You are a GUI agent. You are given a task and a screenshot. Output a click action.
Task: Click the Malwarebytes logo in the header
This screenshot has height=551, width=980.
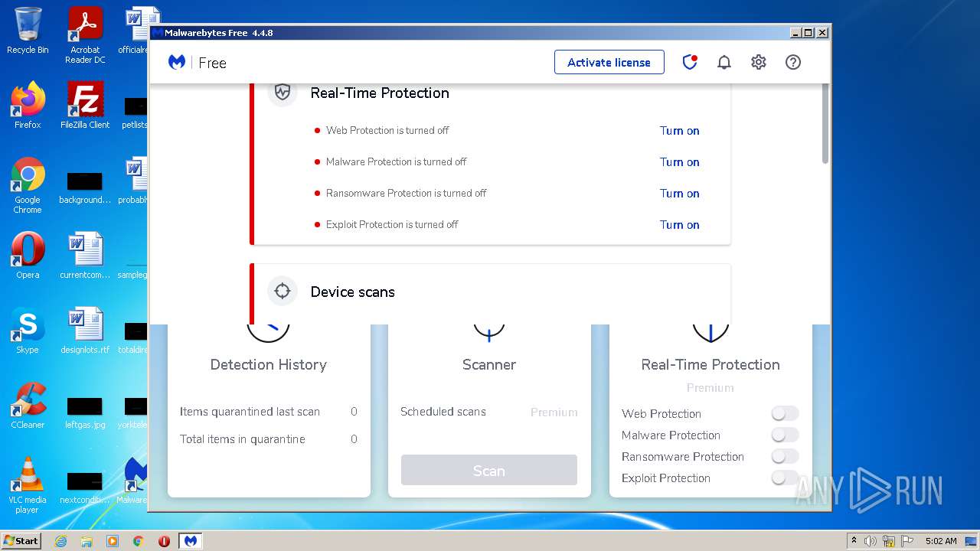[x=177, y=62]
